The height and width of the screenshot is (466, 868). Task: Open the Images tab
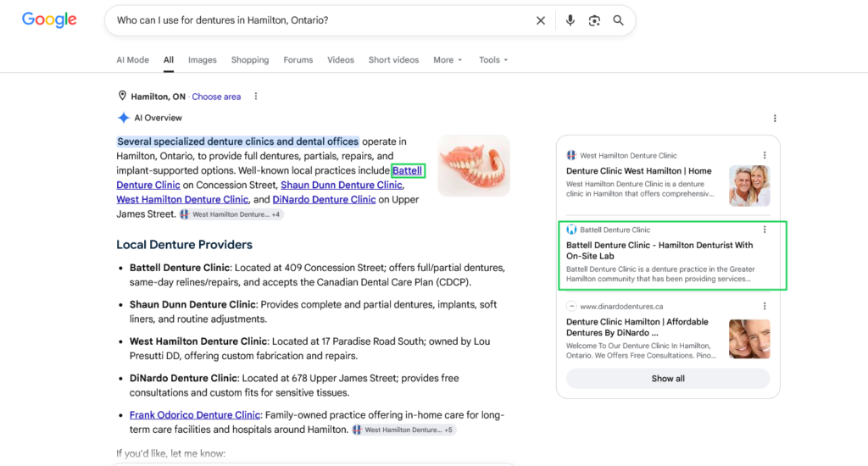coord(202,60)
